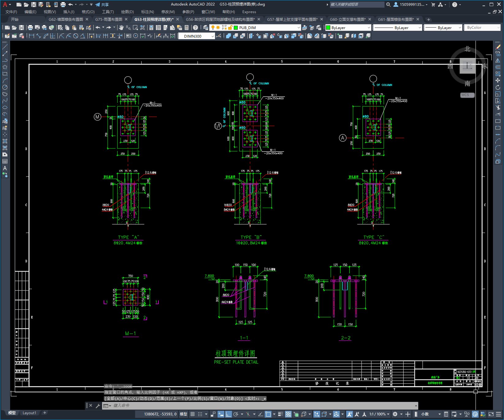Toggle lineweight display in status bar
The width and height of the screenshot is (504, 420).
(280, 414)
